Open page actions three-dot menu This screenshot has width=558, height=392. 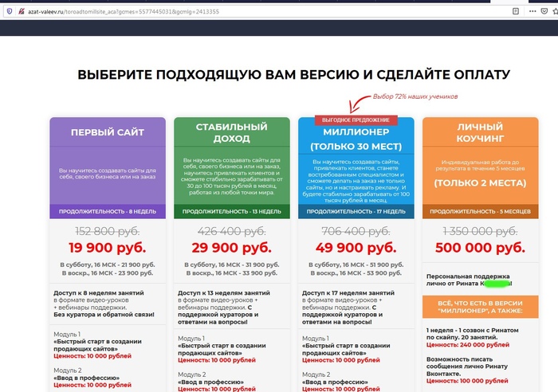(532, 12)
